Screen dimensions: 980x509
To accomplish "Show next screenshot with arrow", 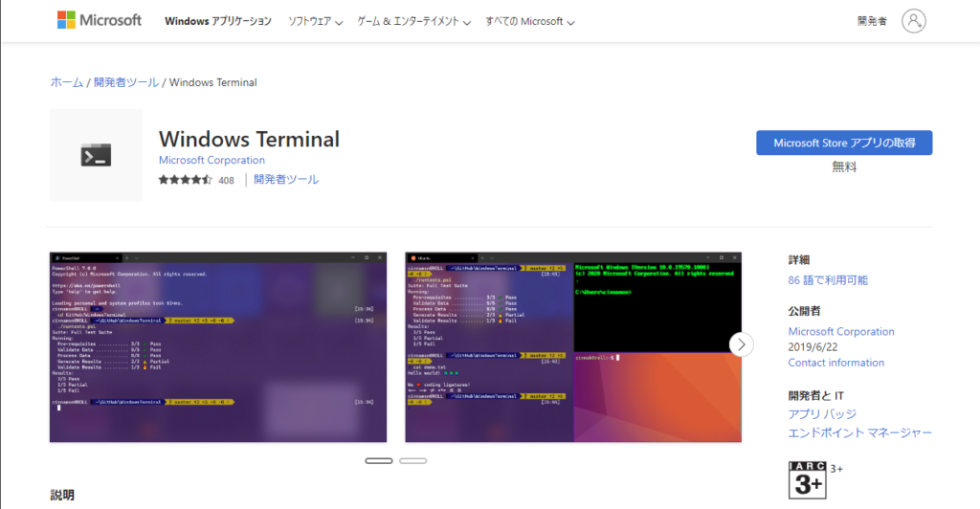I will tap(742, 344).
